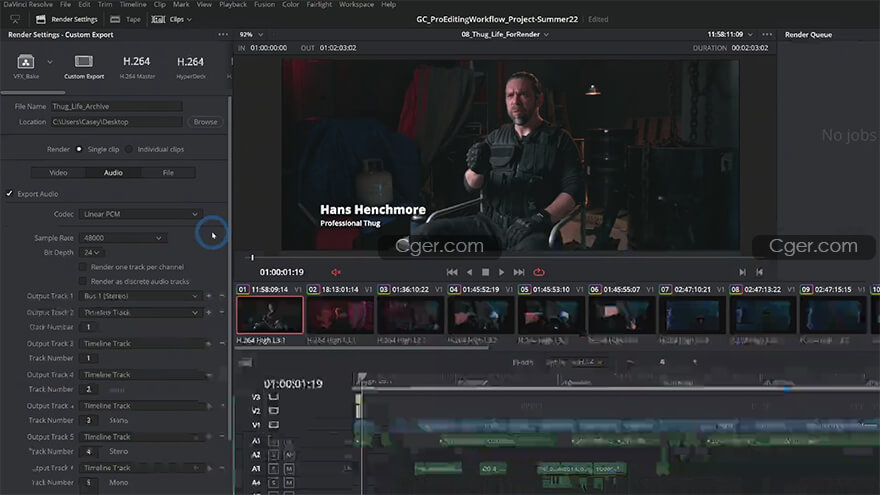Switch to the Video settings tab
Viewport: 880px width, 495px height.
(x=58, y=173)
